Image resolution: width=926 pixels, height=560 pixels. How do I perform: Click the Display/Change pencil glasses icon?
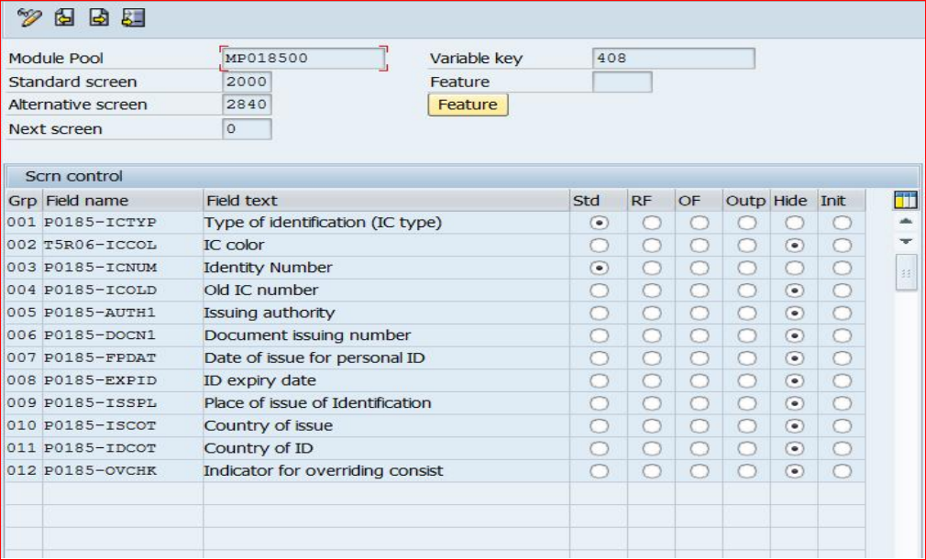tap(30, 17)
